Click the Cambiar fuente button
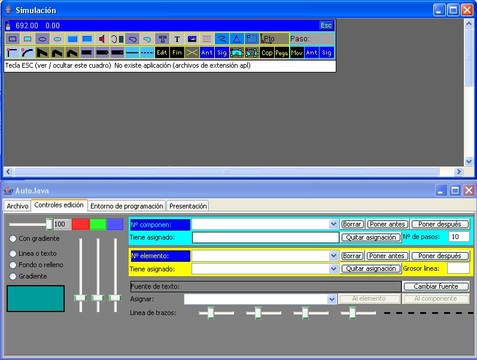The image size is (477, 360). tap(436, 286)
